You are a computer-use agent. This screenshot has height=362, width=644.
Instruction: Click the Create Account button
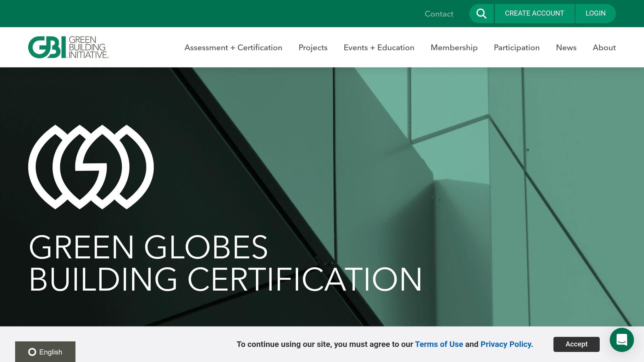535,14
